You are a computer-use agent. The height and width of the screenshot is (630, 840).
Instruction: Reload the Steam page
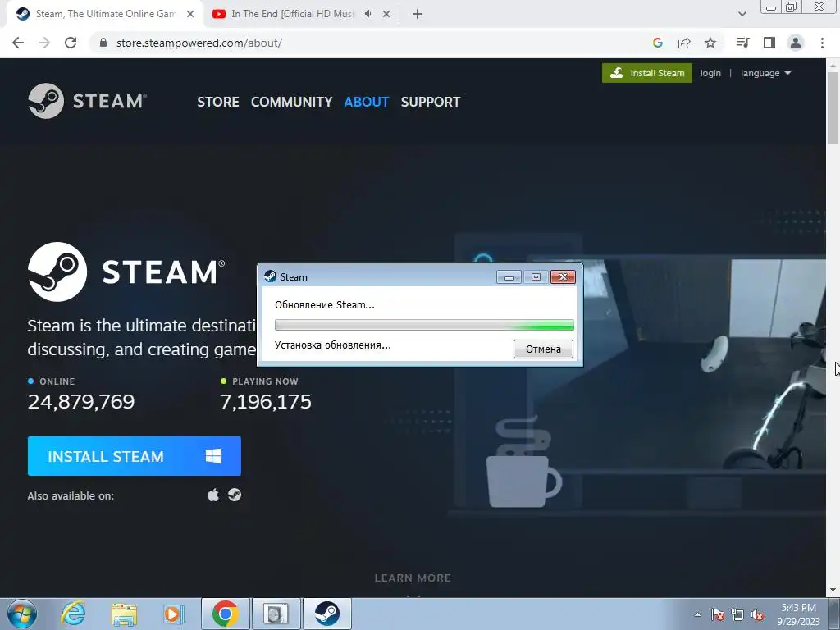71,43
